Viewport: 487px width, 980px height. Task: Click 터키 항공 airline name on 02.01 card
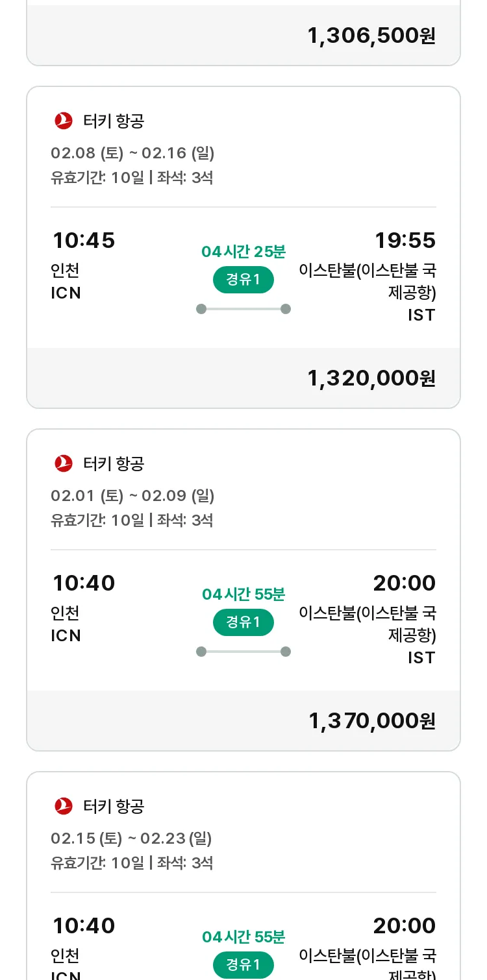pyautogui.click(x=114, y=463)
